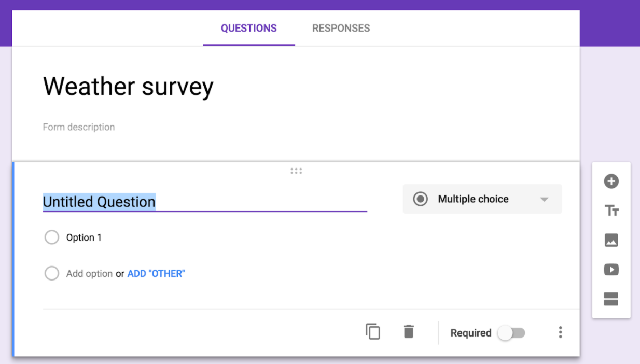
Task: Switch to the Responses tab
Action: tap(341, 29)
